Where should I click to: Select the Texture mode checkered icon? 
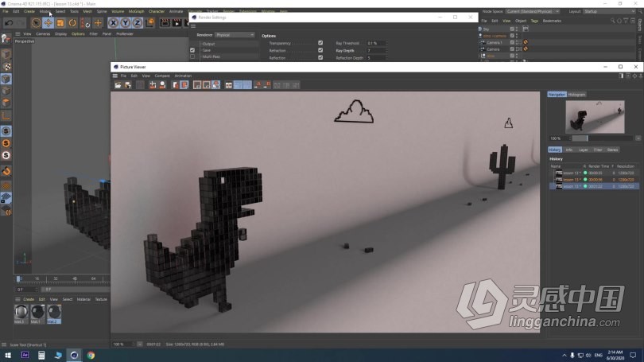click(x=6, y=67)
